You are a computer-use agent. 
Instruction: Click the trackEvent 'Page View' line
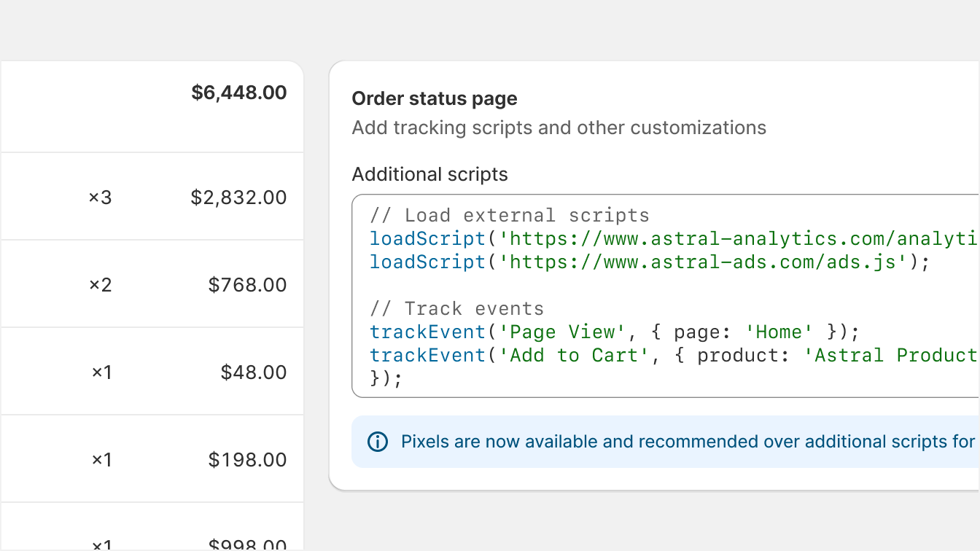click(x=615, y=332)
